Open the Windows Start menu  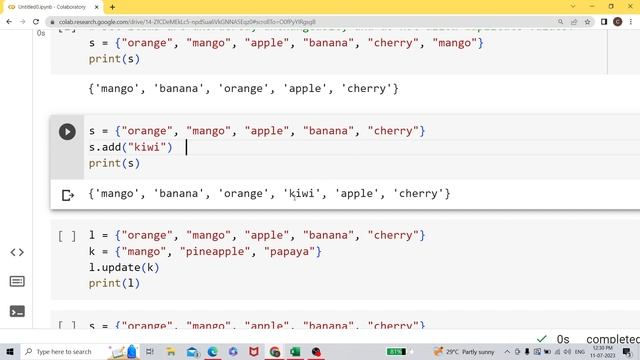(10, 351)
